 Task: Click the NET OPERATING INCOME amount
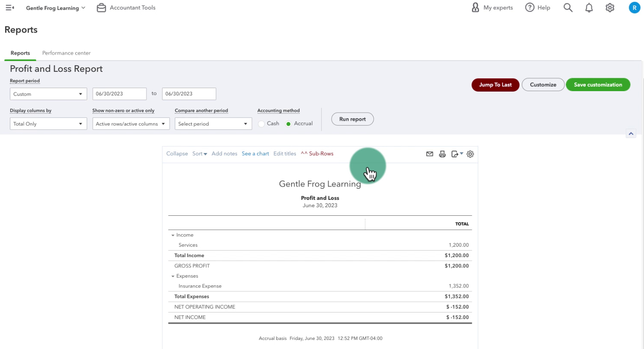tap(458, 307)
